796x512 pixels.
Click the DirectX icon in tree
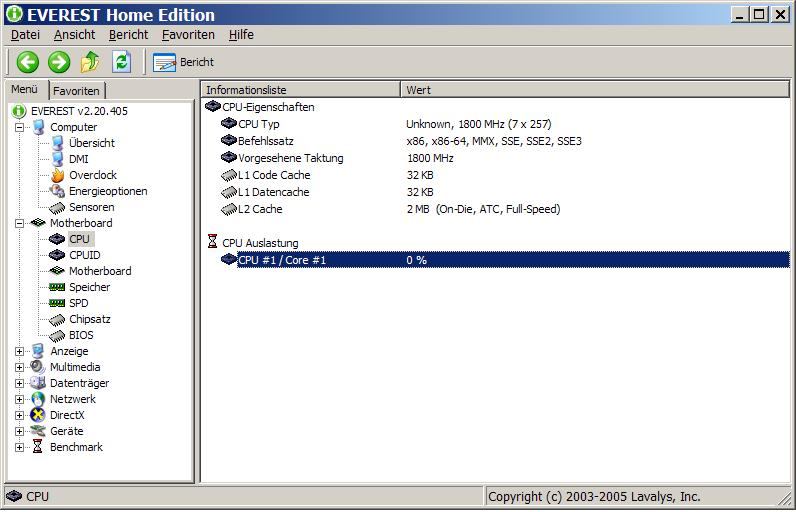coord(38,415)
